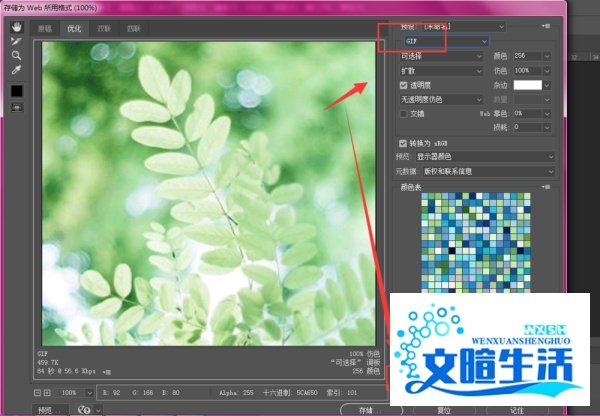Select the Eyedropper tool
Viewport: 600px width, 416px height.
[16, 70]
